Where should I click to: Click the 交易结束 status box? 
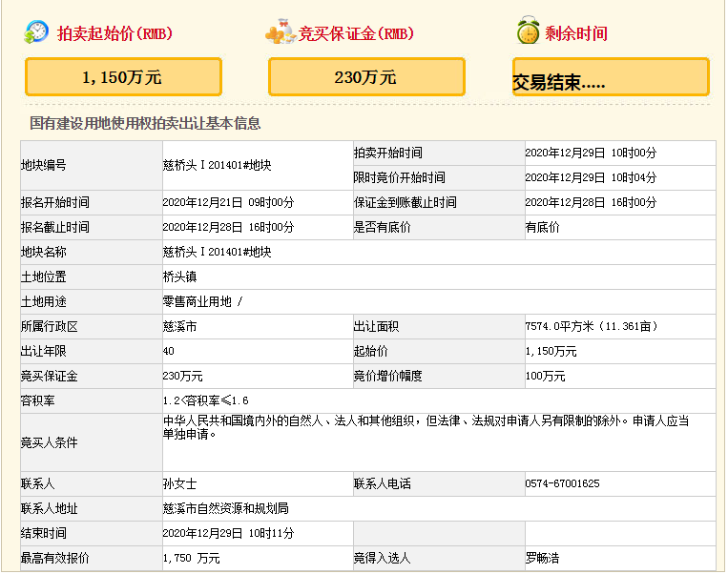610,79
